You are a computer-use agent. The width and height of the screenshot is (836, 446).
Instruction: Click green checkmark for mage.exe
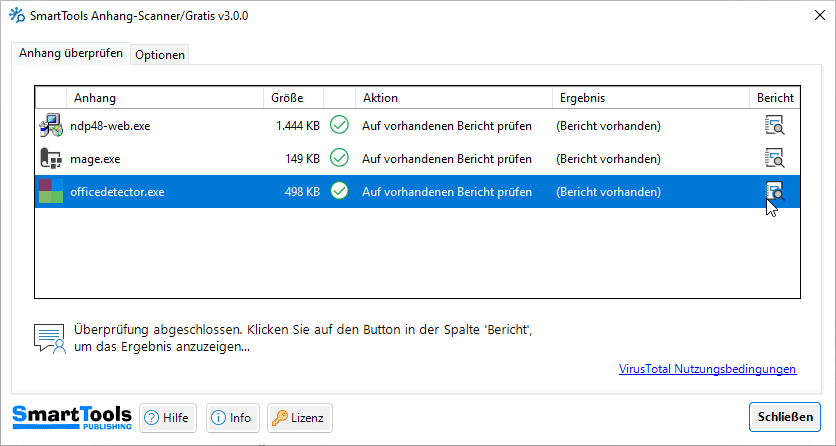pos(339,158)
